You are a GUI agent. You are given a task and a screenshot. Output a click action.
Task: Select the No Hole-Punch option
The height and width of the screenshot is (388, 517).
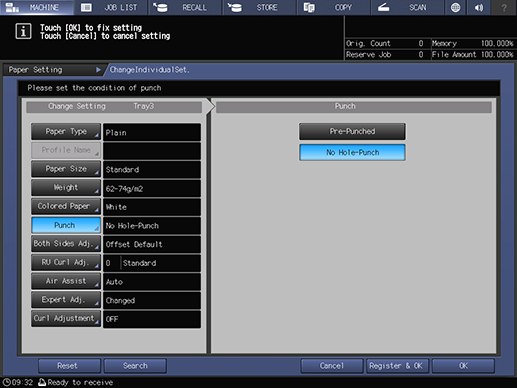[352, 152]
